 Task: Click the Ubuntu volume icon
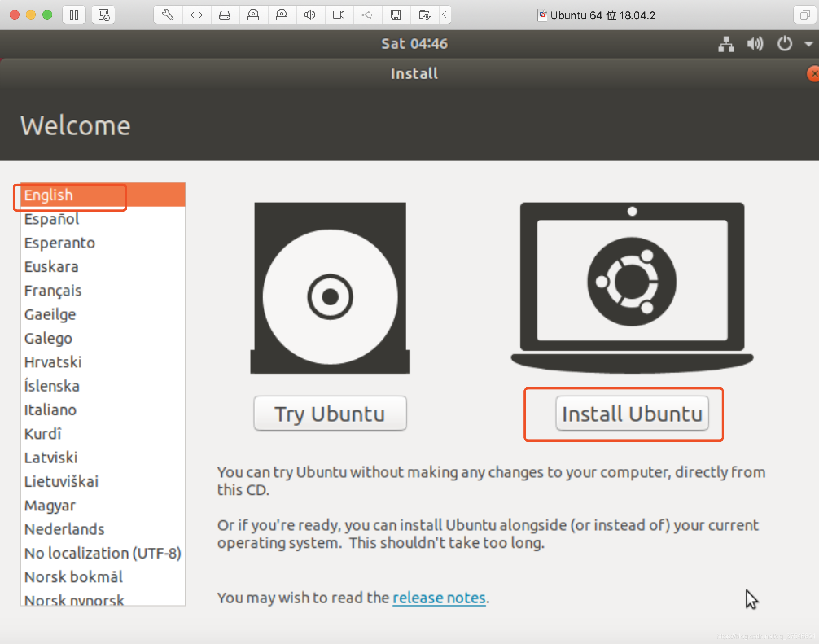(x=755, y=44)
